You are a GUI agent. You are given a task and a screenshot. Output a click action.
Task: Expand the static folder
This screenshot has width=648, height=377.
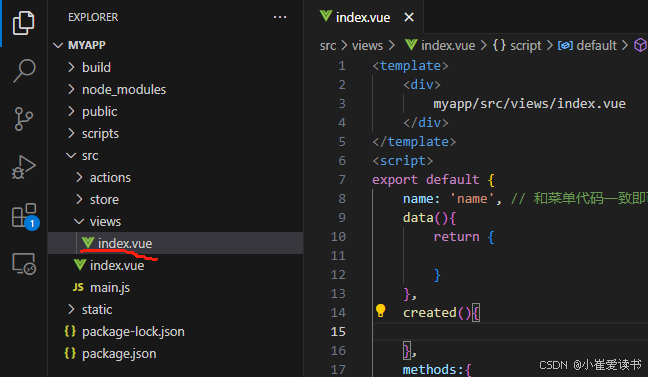[x=71, y=309]
